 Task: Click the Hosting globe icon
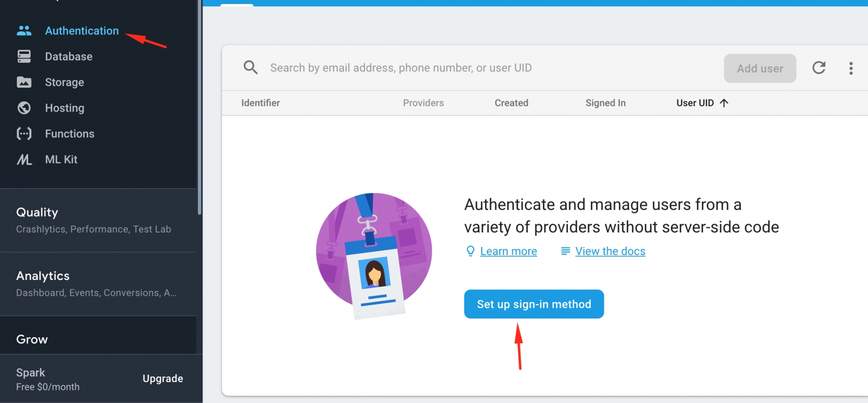[x=24, y=108]
